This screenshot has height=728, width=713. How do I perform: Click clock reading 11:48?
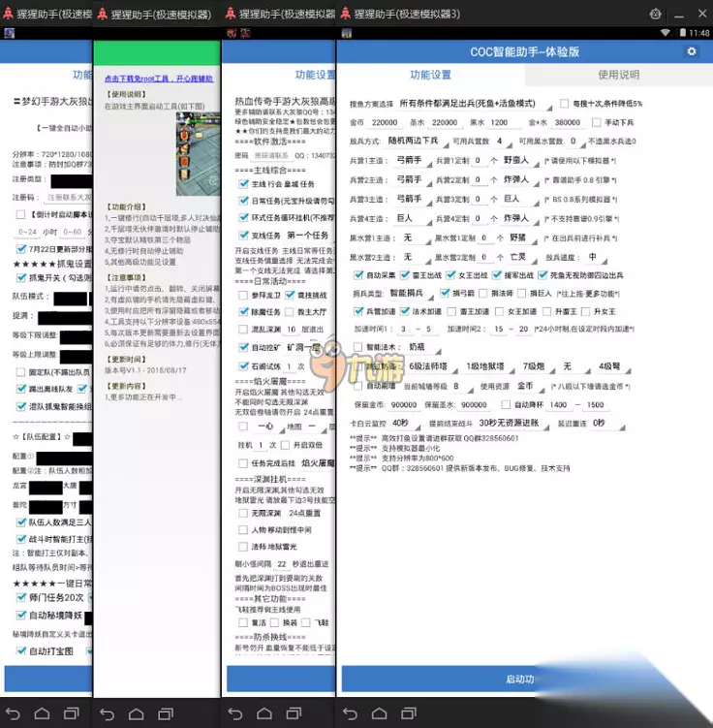click(698, 33)
